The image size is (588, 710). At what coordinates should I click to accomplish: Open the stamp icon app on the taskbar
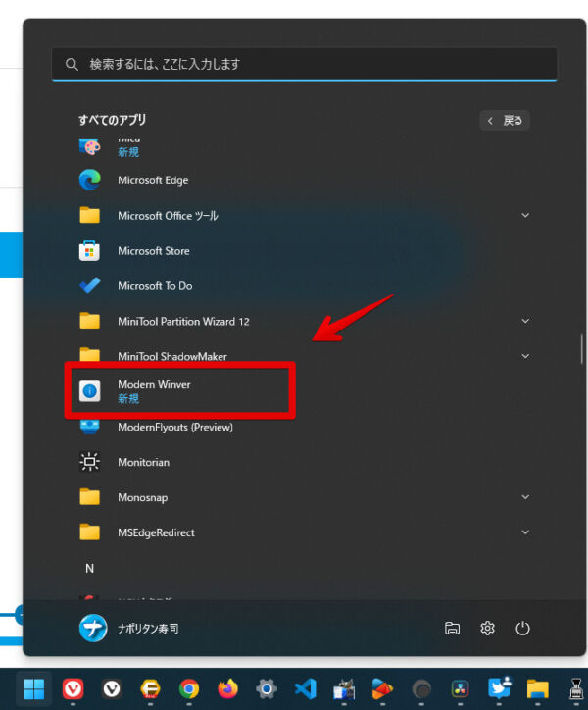[x=577, y=689]
